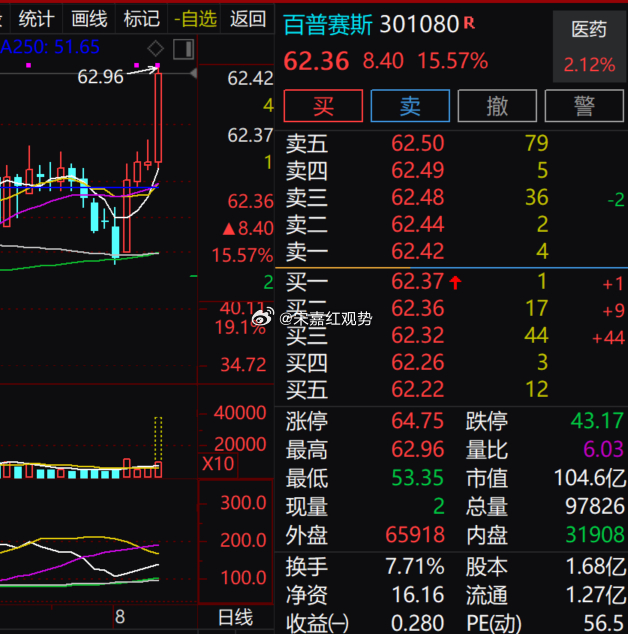The width and height of the screenshot is (628, 634).
Task: Select the 卖四 price 62.49
Action: click(418, 170)
